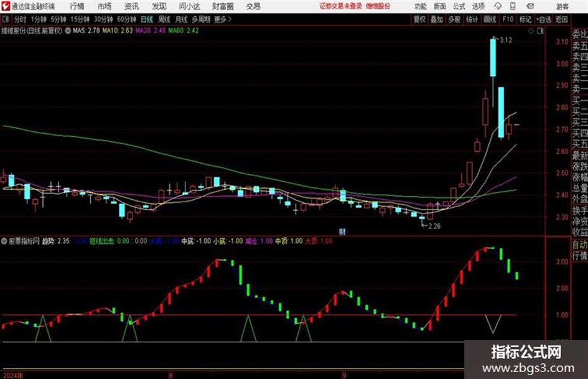
Task: Select the 多周期 multi-period tab
Action: [201, 19]
